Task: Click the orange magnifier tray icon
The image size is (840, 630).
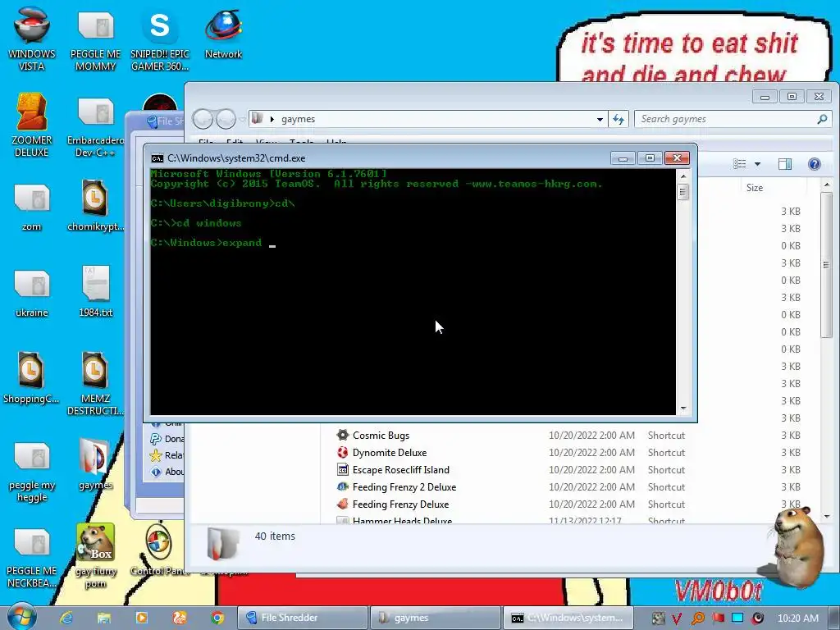Action: pyautogui.click(x=697, y=619)
